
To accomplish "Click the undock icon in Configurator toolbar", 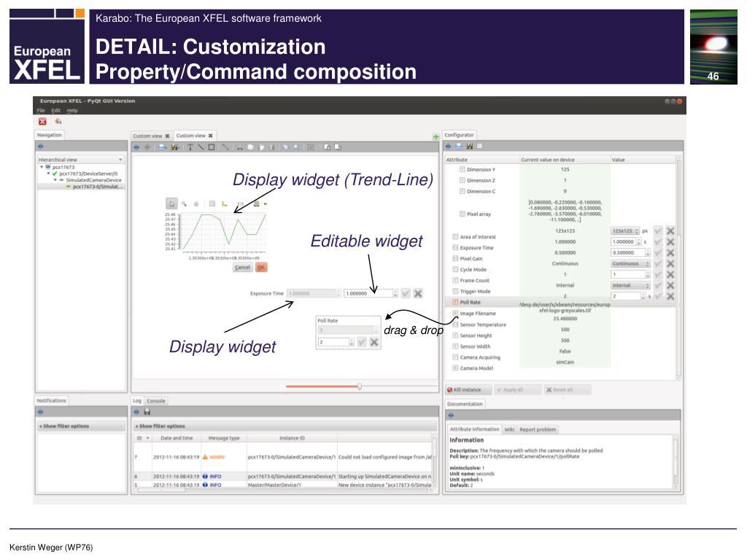I will tap(449, 146).
